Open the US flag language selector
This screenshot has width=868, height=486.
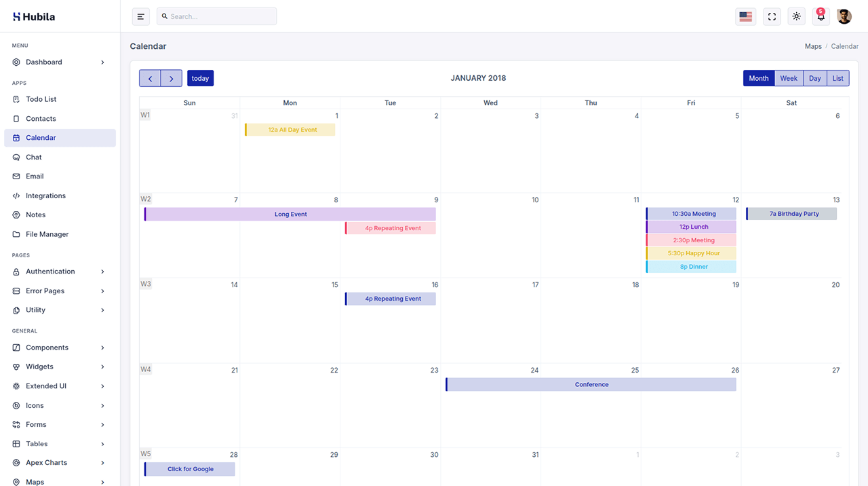[x=746, y=16]
